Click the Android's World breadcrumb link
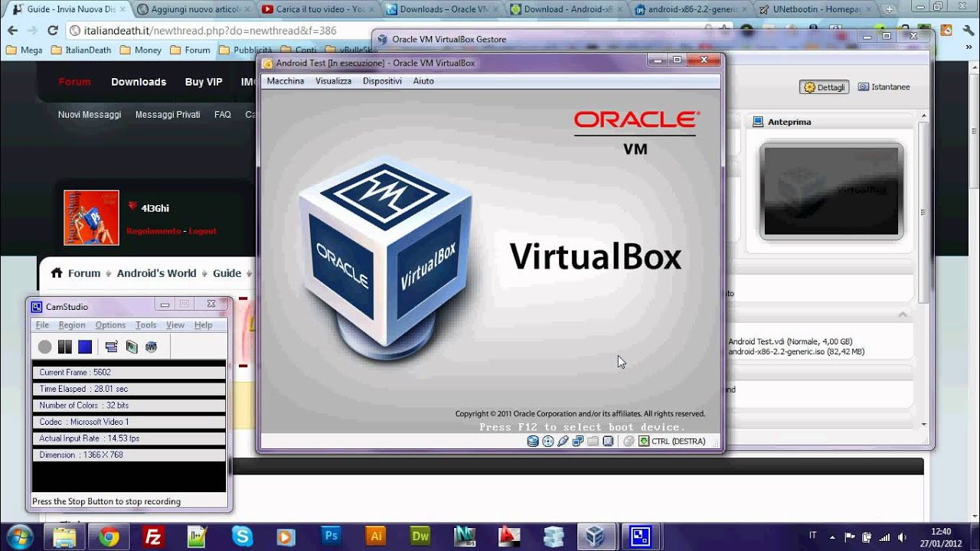980x551 pixels. point(157,273)
